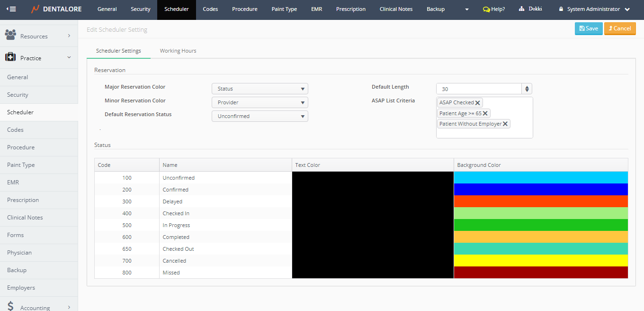
Task: Open the Help chat icon
Action: 486,9
